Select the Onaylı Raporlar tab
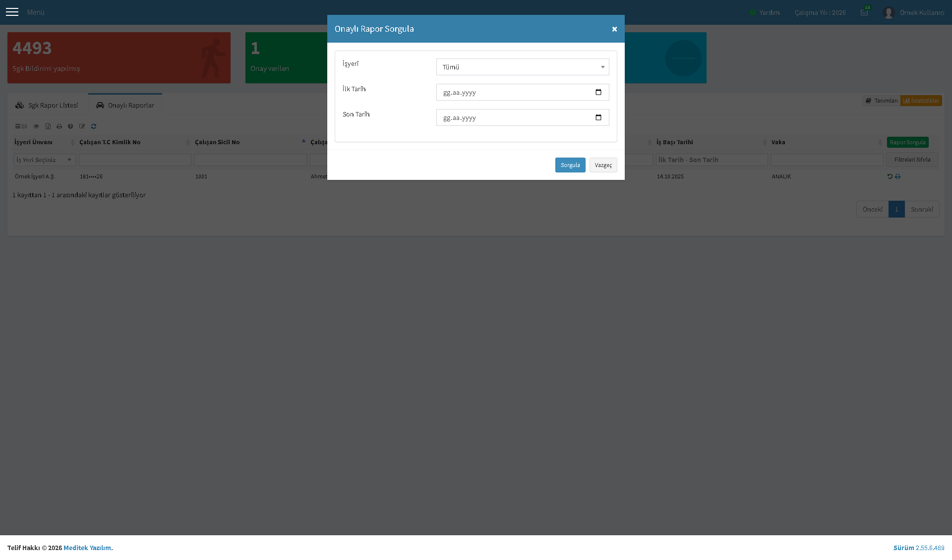 (x=125, y=105)
